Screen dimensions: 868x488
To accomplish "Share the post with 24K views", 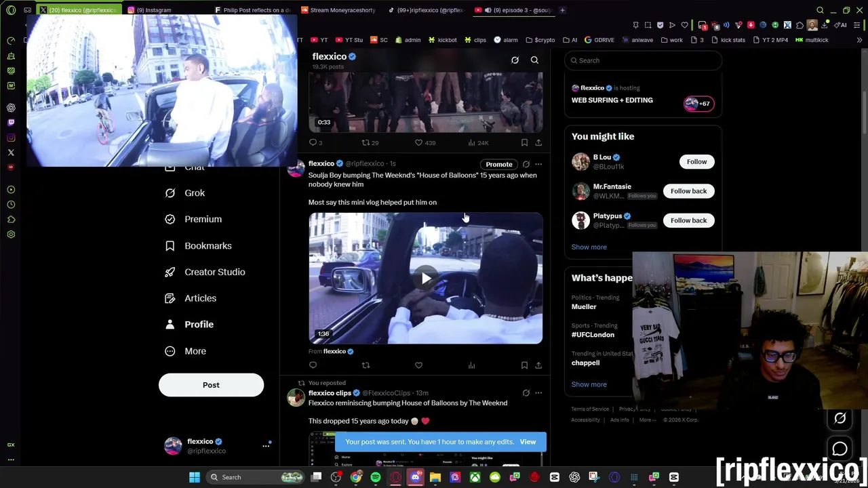I will 538,143.
